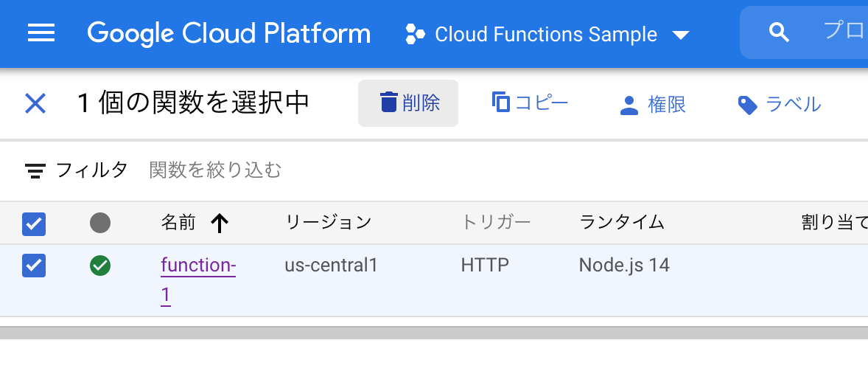The width and height of the screenshot is (868, 388).
Task: Click the リージョン column header
Action: coord(329,223)
